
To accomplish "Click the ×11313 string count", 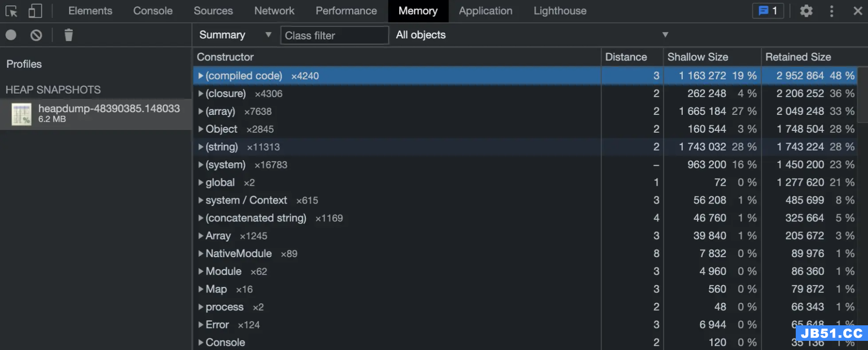I will tap(263, 147).
